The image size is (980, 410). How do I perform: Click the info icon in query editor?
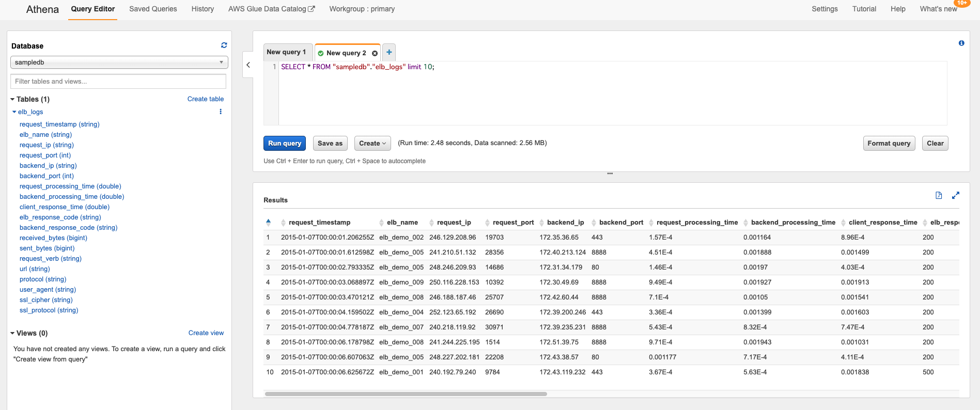(x=961, y=43)
